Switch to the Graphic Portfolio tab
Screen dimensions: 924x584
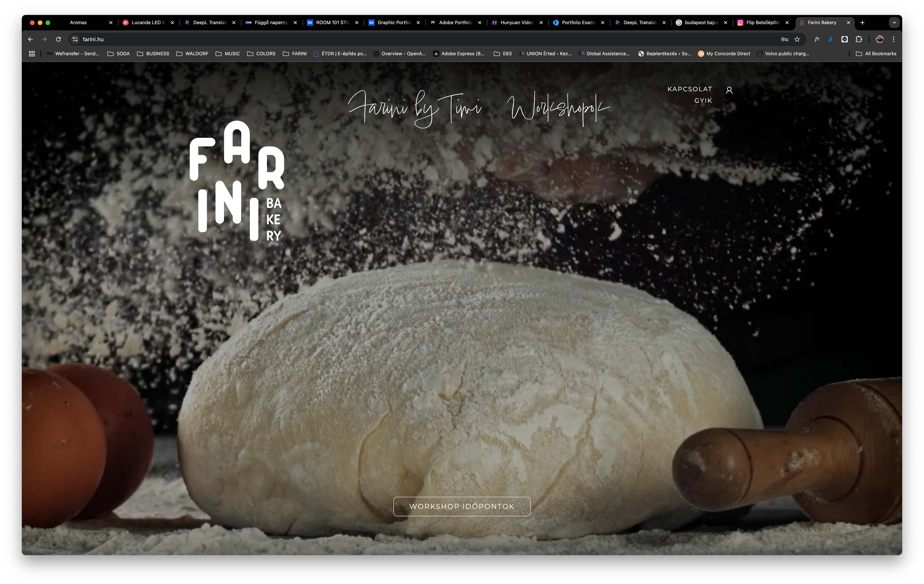coord(393,23)
